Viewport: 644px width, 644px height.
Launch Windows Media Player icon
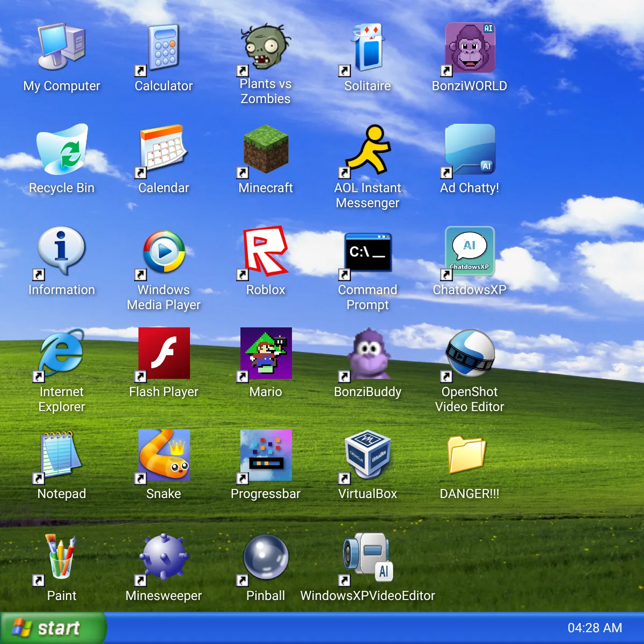[164, 251]
